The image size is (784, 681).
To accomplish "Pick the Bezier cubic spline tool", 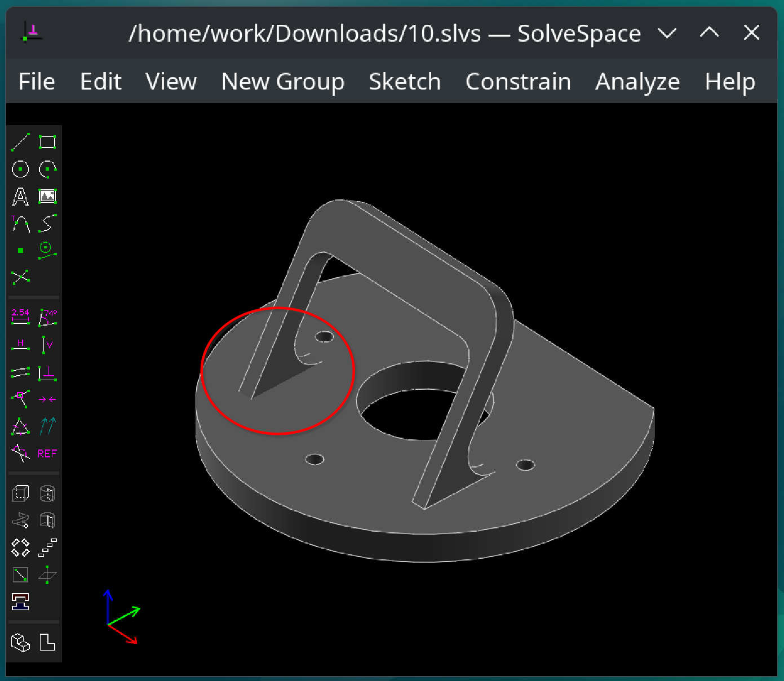I will point(47,224).
